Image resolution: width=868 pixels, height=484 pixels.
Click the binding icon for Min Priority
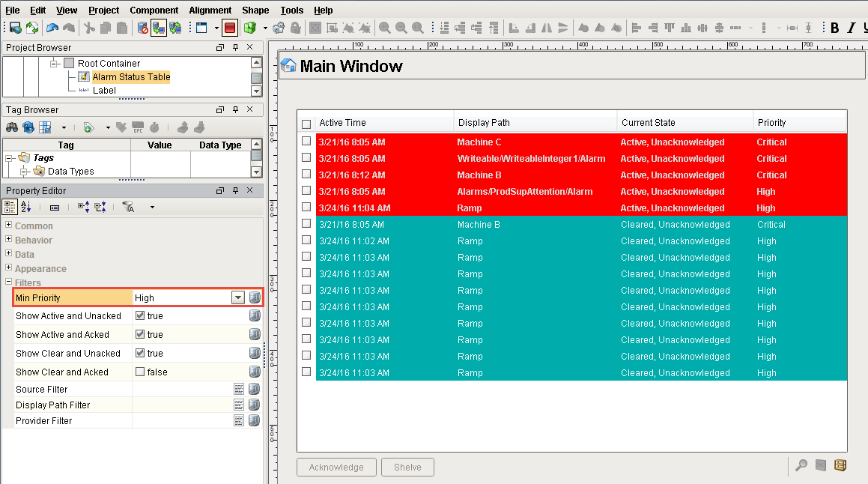pyautogui.click(x=255, y=298)
